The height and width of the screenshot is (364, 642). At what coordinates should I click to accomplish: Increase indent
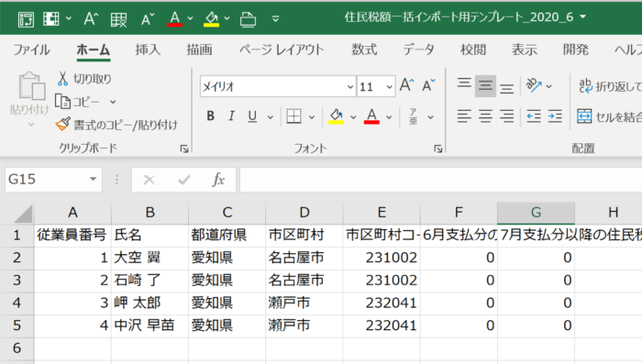tap(555, 116)
